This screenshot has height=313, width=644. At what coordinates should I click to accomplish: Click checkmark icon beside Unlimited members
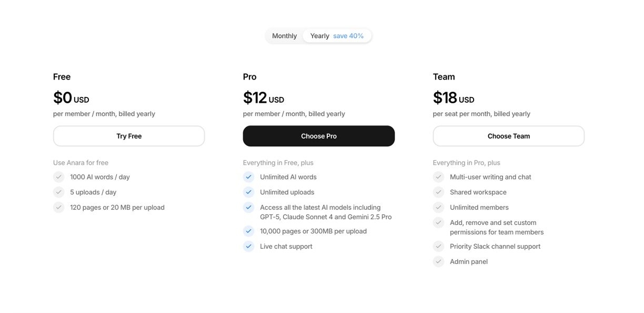438,208
